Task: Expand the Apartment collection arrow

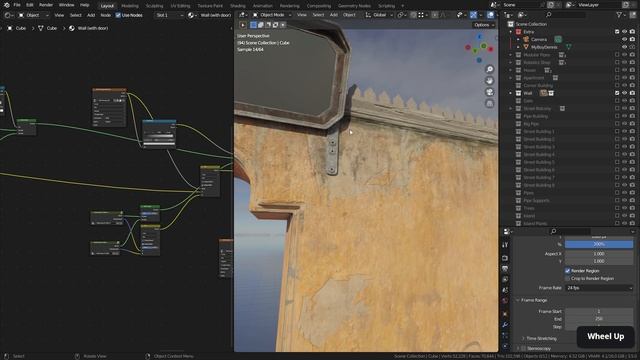Action: point(511,78)
